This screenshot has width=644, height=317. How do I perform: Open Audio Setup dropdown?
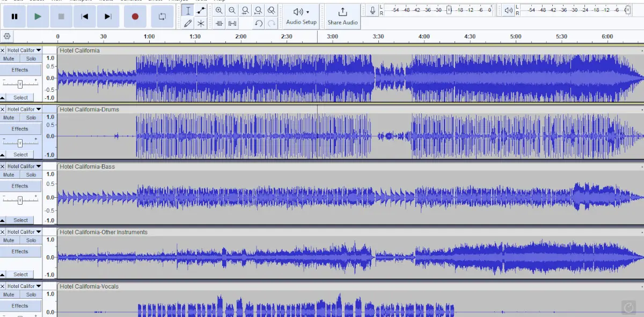(301, 16)
